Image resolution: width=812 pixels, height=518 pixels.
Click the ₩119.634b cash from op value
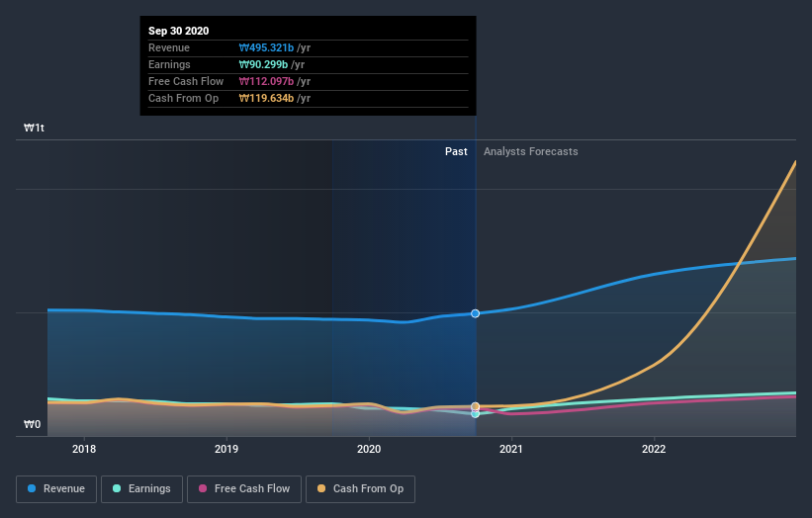[266, 98]
